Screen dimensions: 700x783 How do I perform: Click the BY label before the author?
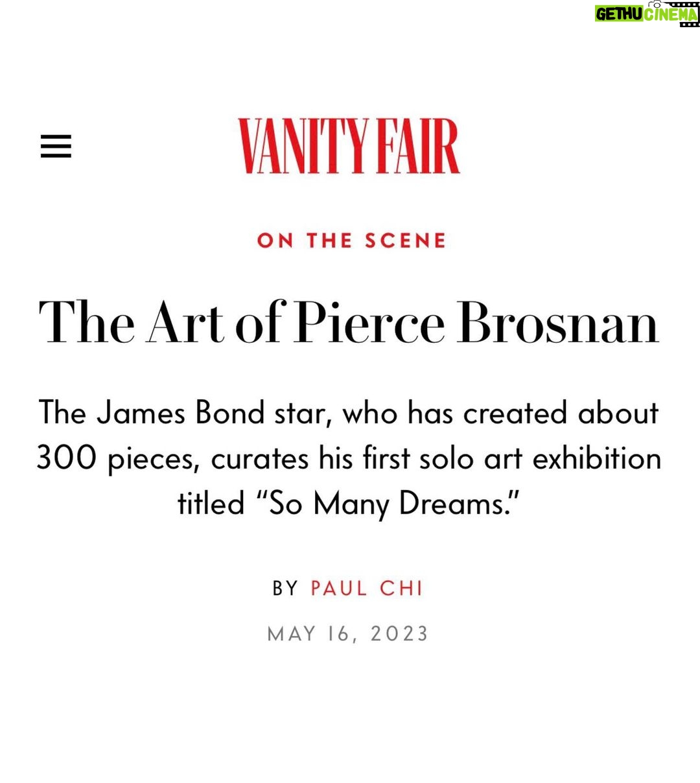pos(285,588)
